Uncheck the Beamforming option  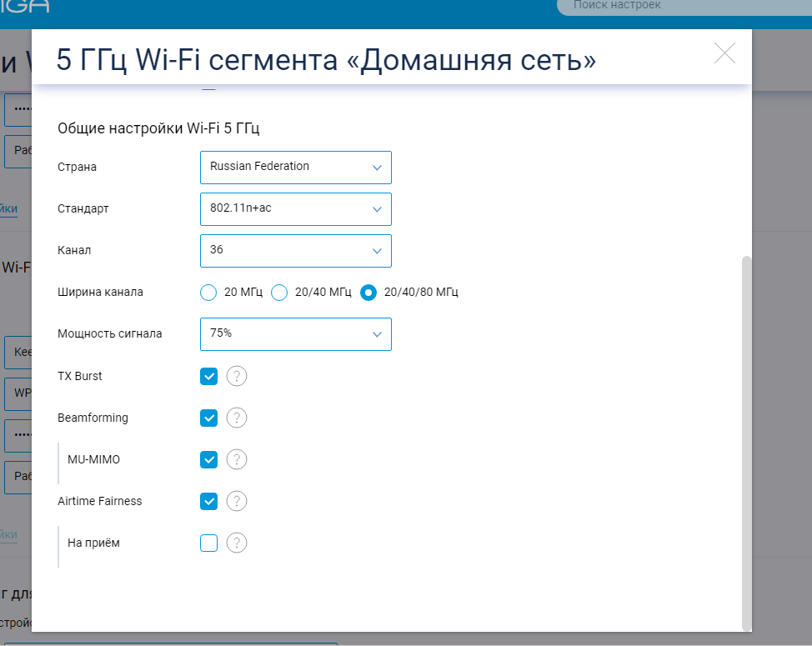(x=208, y=418)
